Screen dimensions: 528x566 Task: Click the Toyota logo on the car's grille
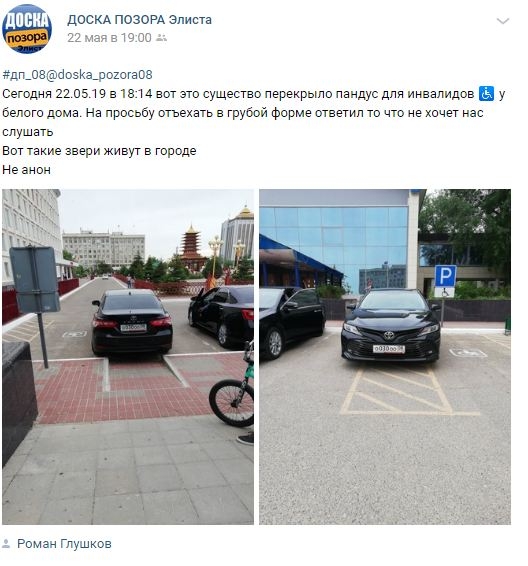point(389,335)
